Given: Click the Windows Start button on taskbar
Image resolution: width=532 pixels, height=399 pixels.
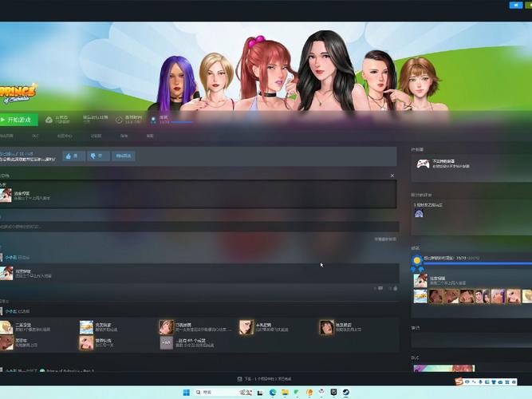Looking at the screenshot, I should pyautogui.click(x=187, y=392).
